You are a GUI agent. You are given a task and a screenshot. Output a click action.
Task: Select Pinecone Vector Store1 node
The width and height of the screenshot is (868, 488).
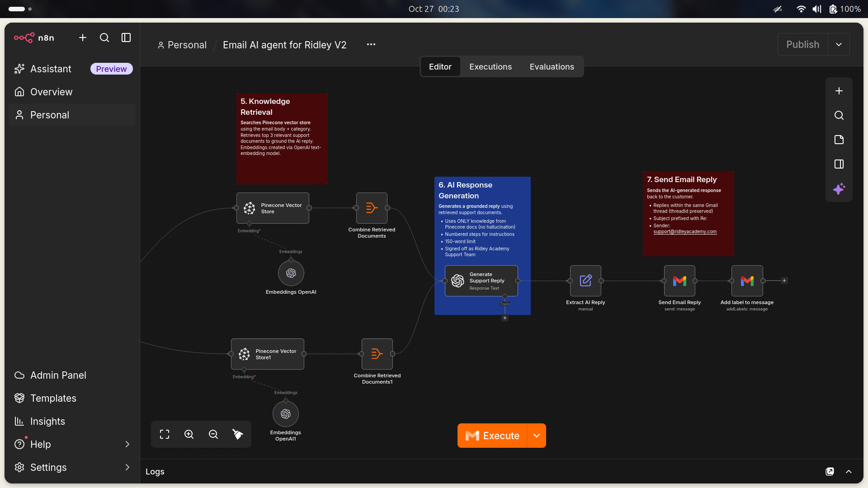268,354
